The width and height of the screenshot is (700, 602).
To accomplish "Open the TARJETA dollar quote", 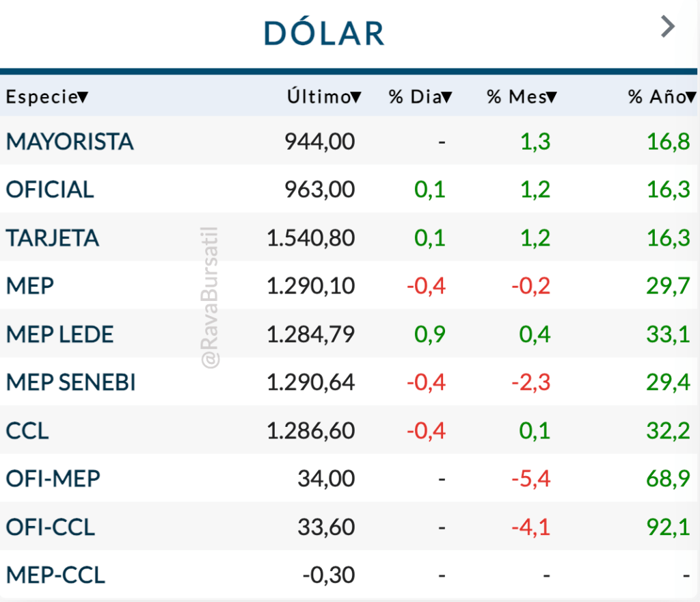I will pos(53,238).
